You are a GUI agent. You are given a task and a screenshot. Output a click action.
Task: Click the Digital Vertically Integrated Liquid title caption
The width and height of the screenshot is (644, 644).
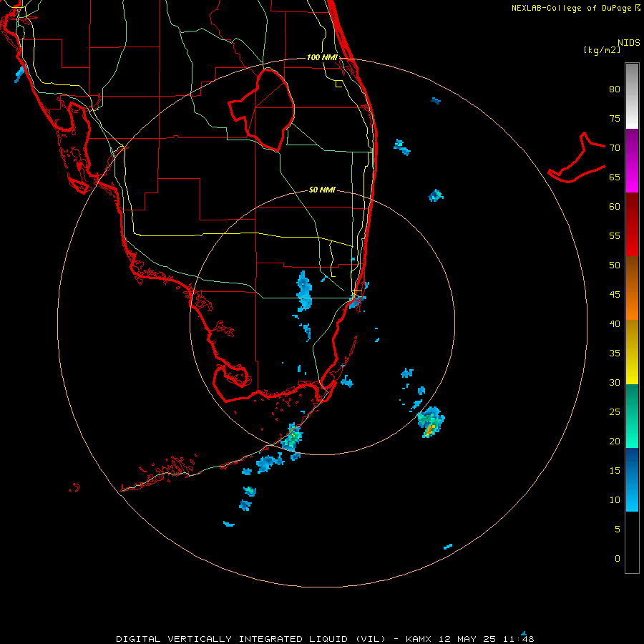tap(251, 639)
